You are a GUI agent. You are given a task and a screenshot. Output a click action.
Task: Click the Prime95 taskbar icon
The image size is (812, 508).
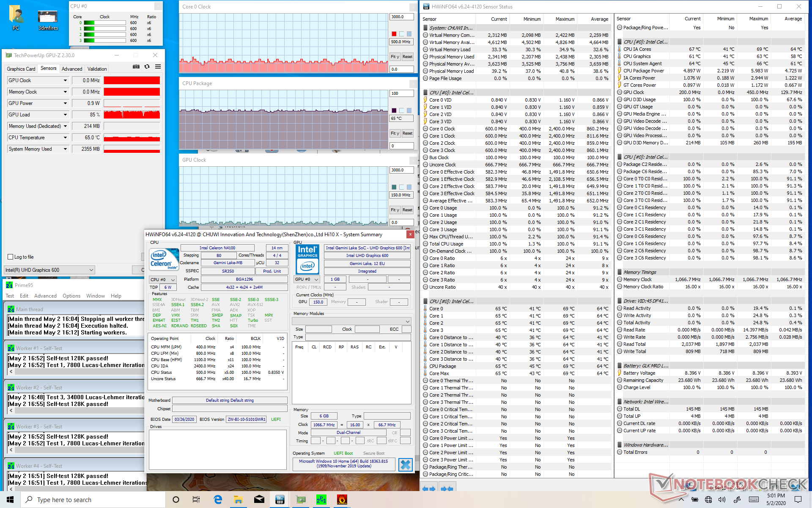321,500
